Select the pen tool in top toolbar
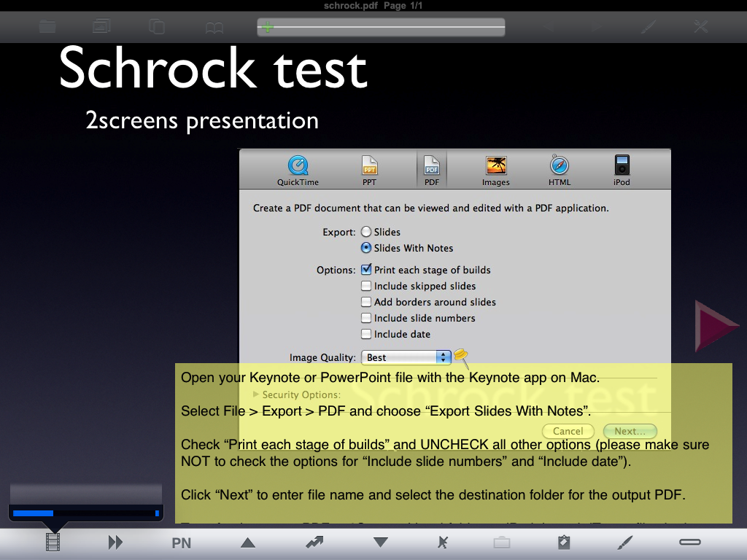 point(649,26)
